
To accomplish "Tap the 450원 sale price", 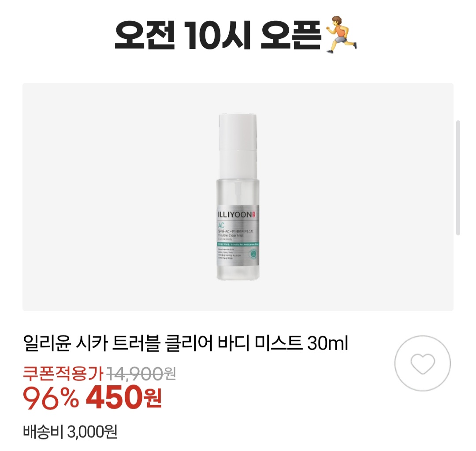I will [124, 398].
